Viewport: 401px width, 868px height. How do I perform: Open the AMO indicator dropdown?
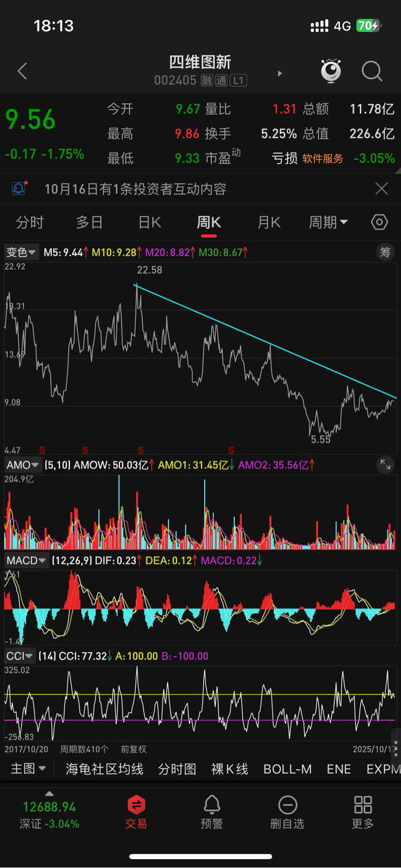[22, 465]
